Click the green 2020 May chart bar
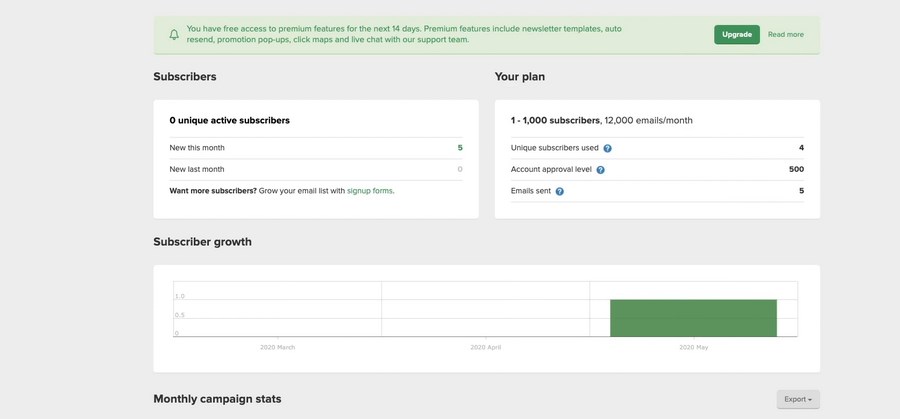 pyautogui.click(x=693, y=317)
